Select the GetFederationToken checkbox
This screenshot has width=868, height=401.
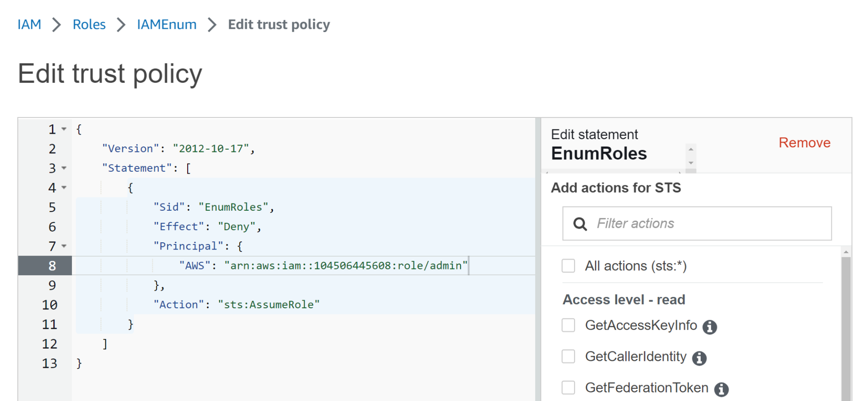(x=568, y=387)
